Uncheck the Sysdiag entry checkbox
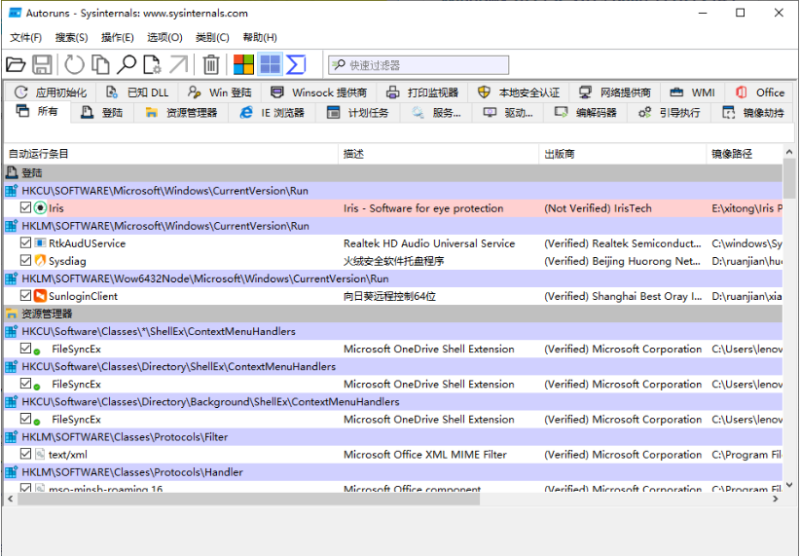The width and height of the screenshot is (800, 556). (26, 260)
